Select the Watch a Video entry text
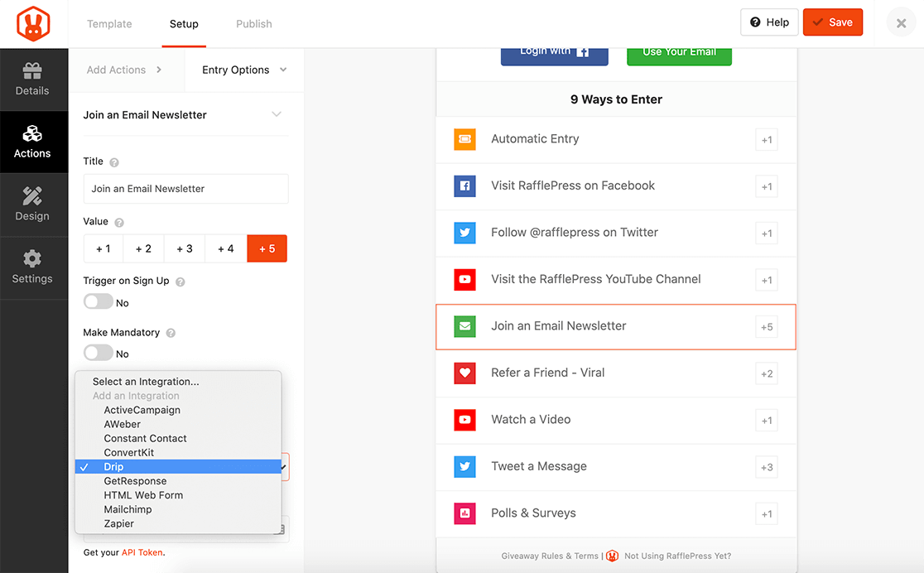Screen dimensions: 924x573 pyautogui.click(x=531, y=419)
